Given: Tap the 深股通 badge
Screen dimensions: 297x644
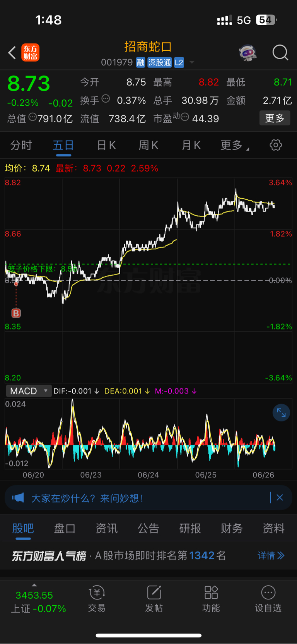Looking at the screenshot, I should point(160,62).
